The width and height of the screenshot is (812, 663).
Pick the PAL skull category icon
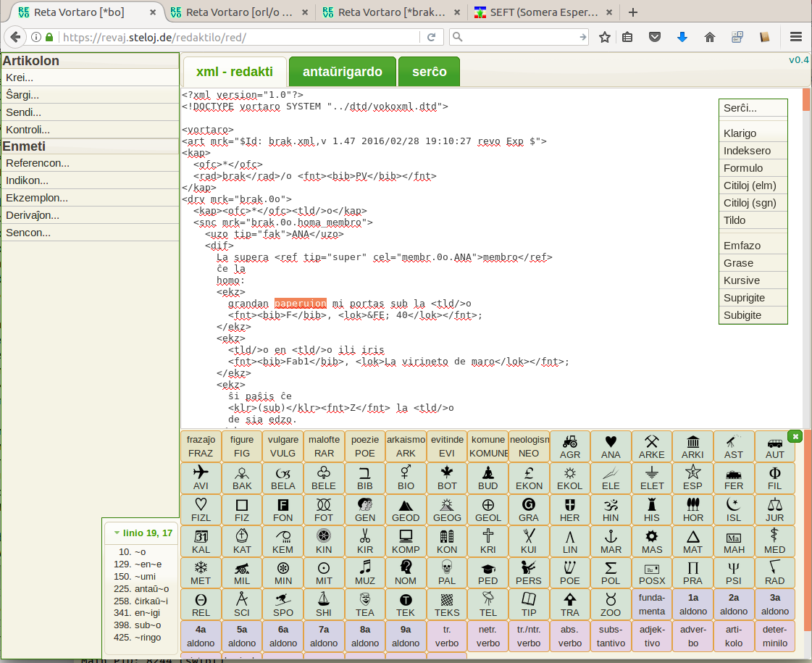447,572
